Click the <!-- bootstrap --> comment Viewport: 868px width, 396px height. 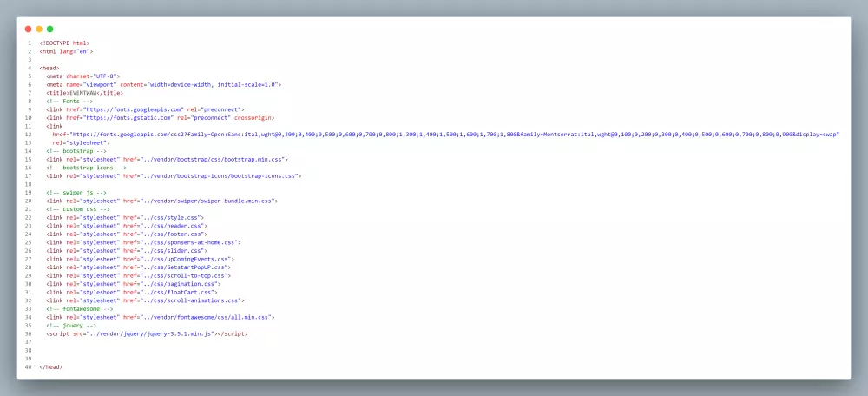[76, 151]
